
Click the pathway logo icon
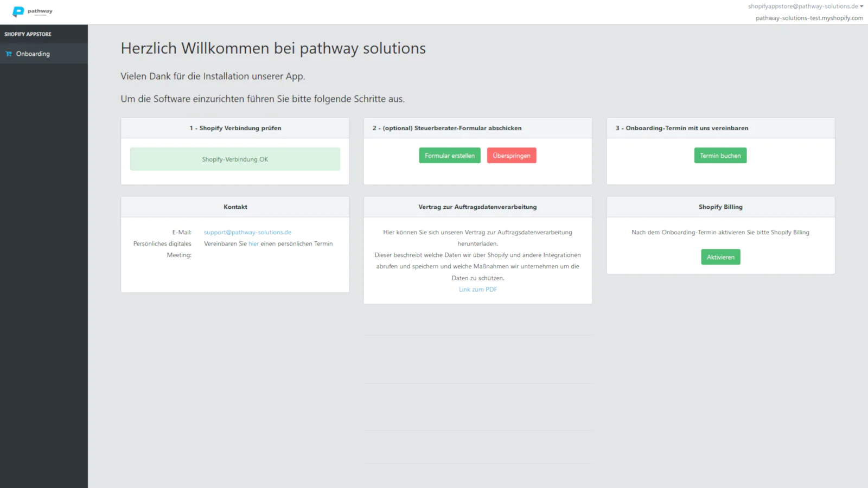coord(18,11)
